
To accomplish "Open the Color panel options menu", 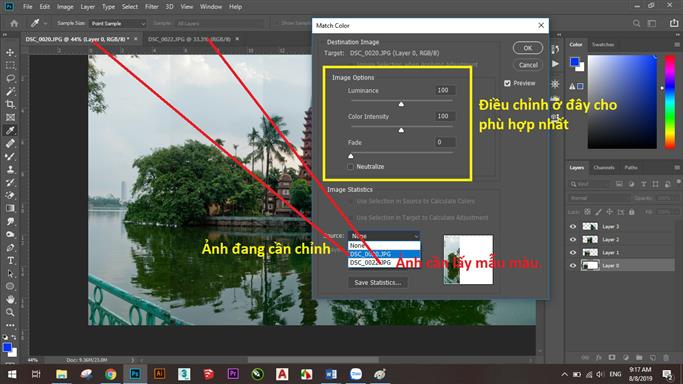I will (x=676, y=44).
